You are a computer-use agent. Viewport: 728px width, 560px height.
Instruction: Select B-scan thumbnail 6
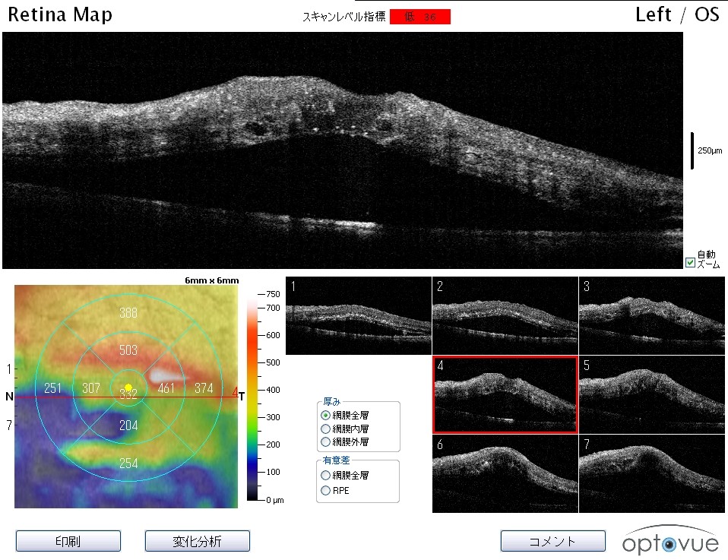504,473
